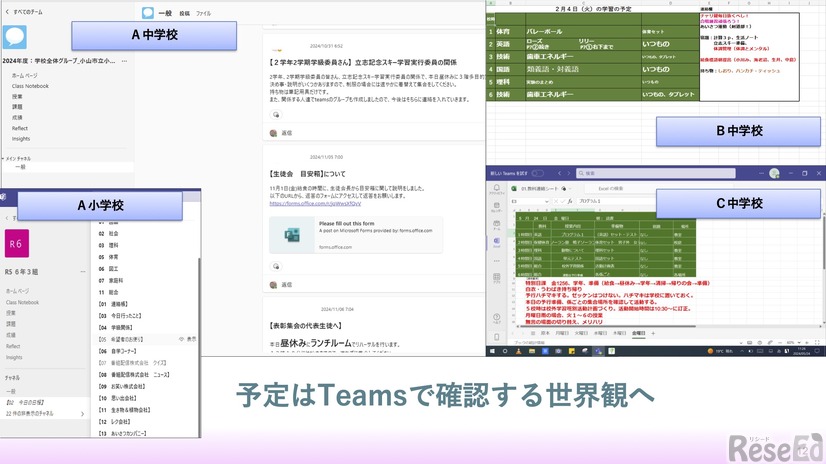Switch to the 月曜日 sheet tab
The height and width of the screenshot is (464, 826).
pyautogui.click(x=562, y=333)
